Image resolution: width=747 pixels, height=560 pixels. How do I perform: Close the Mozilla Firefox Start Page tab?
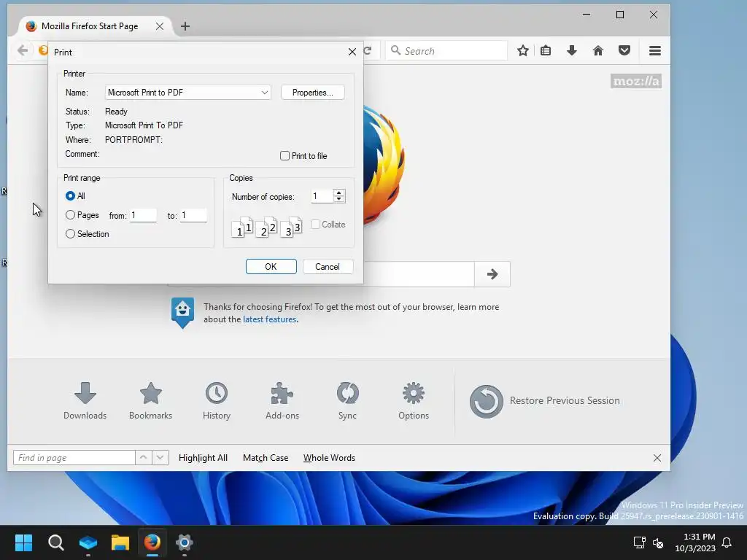click(160, 26)
